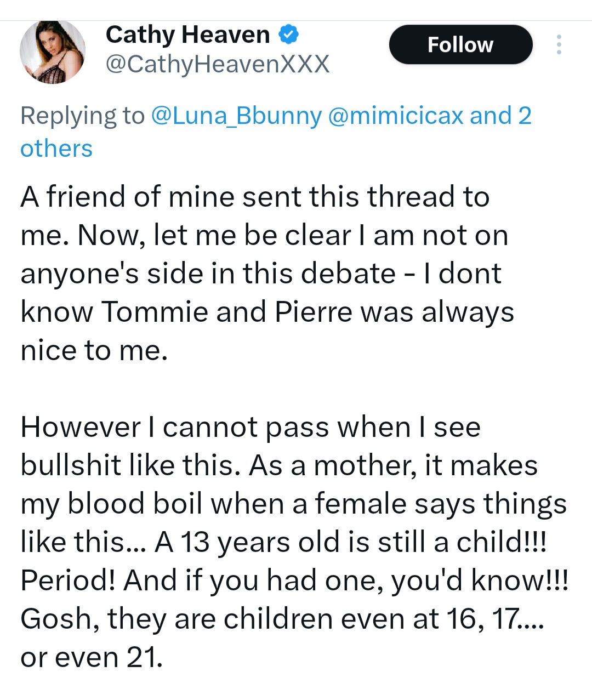Expand the "and 2" repliers link
This screenshot has width=592, height=700.
[x=500, y=116]
